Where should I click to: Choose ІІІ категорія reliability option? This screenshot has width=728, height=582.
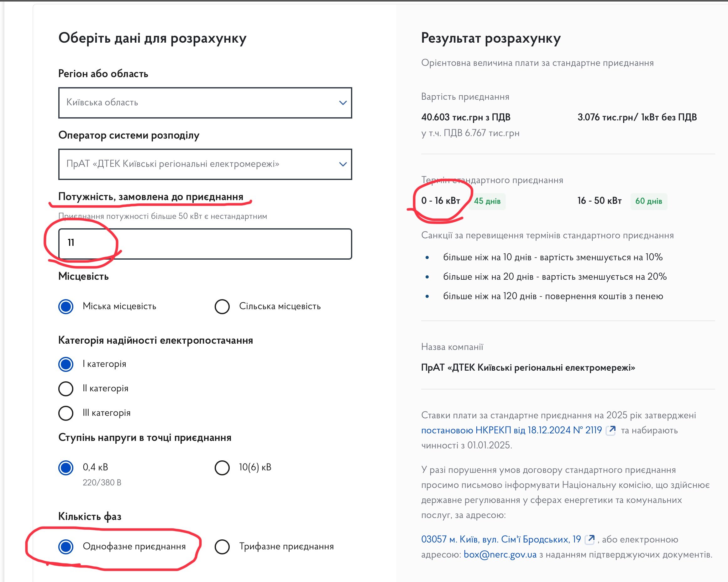click(x=66, y=413)
